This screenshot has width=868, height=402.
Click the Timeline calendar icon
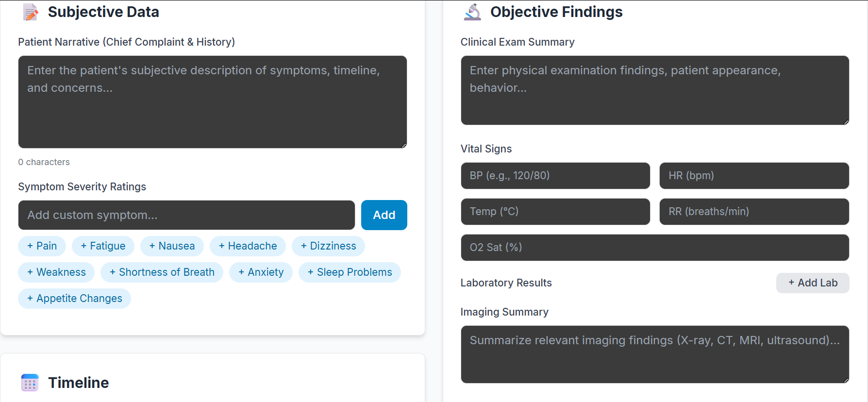pyautogui.click(x=30, y=383)
